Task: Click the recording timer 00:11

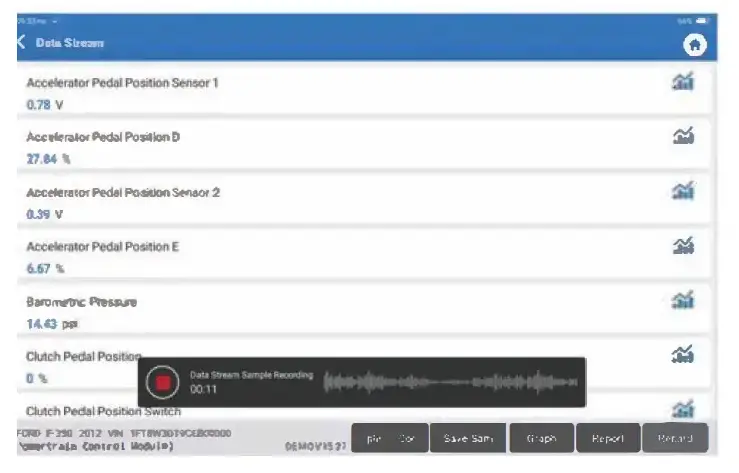Action: (204, 389)
